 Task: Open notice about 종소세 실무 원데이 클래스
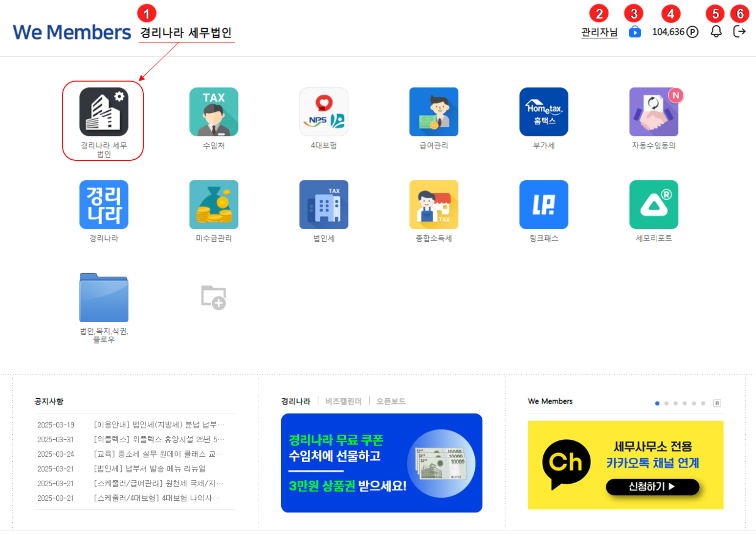click(x=159, y=454)
